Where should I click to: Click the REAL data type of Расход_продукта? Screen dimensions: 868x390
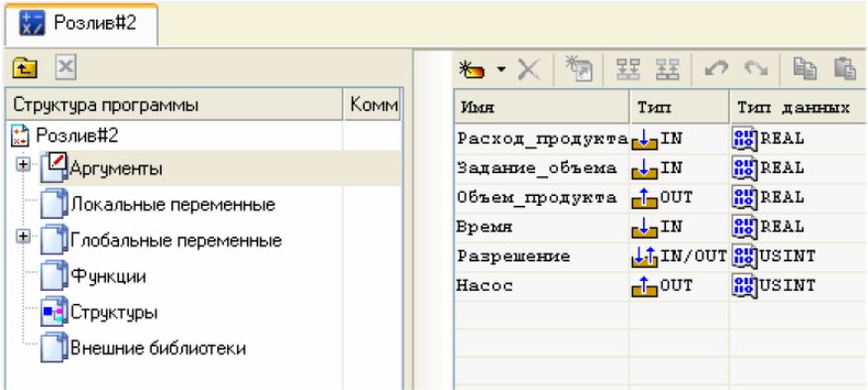click(799, 139)
